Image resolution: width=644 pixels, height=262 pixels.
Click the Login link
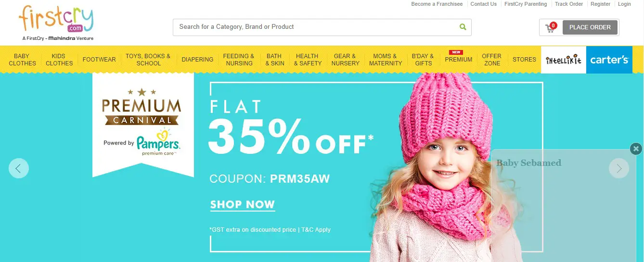pyautogui.click(x=624, y=4)
